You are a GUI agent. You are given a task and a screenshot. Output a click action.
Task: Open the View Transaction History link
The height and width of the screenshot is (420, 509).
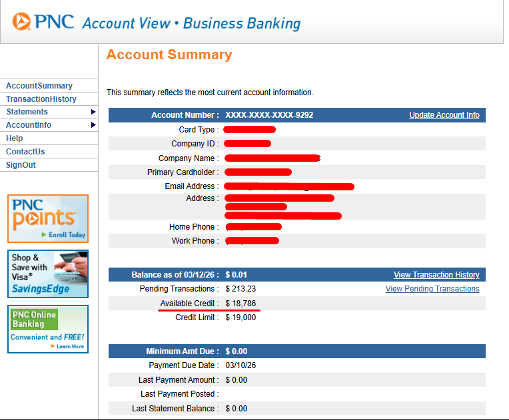pyautogui.click(x=436, y=275)
